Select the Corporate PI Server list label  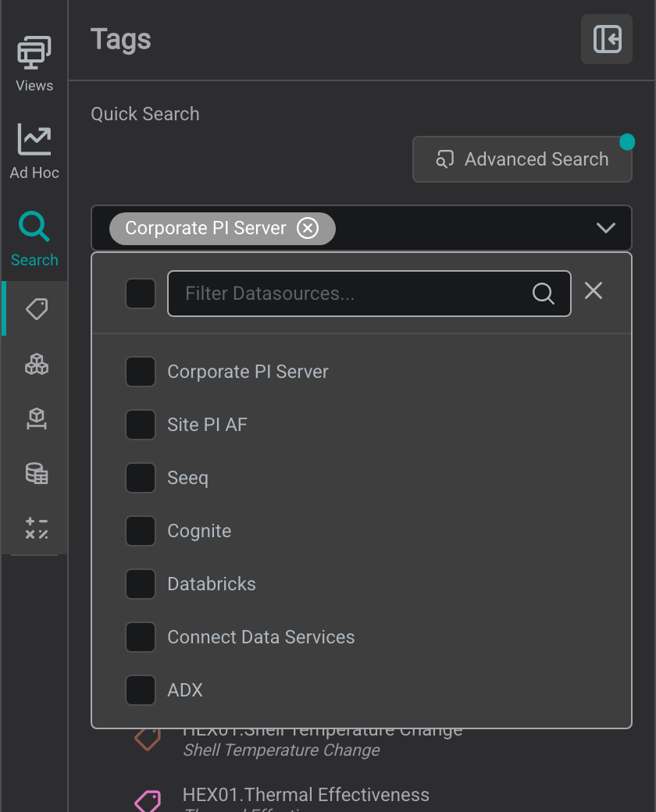point(248,372)
